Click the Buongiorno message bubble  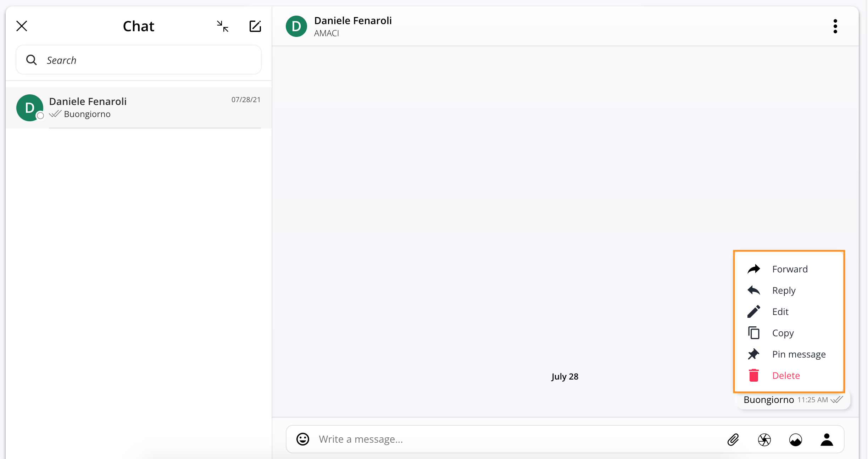point(794,400)
